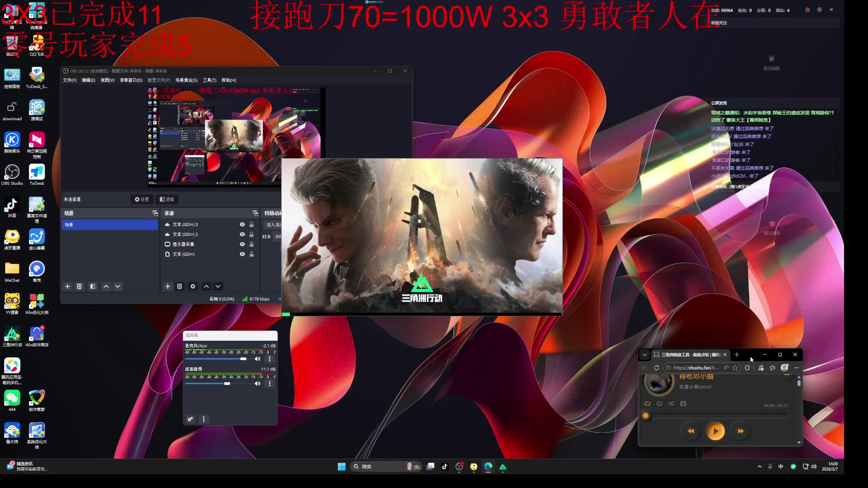Open the 文件(F) menu in OBS
This screenshot has height=488, width=868.
70,80
